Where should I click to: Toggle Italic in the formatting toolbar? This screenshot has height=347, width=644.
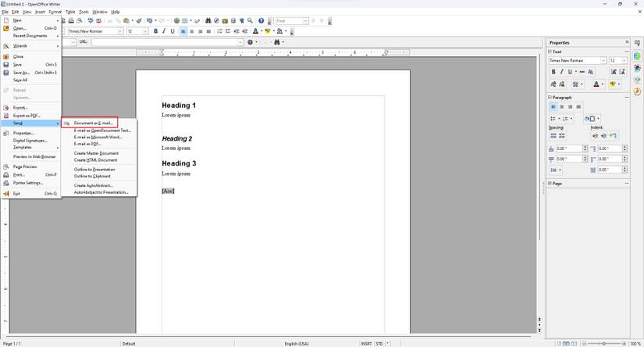[x=164, y=31]
